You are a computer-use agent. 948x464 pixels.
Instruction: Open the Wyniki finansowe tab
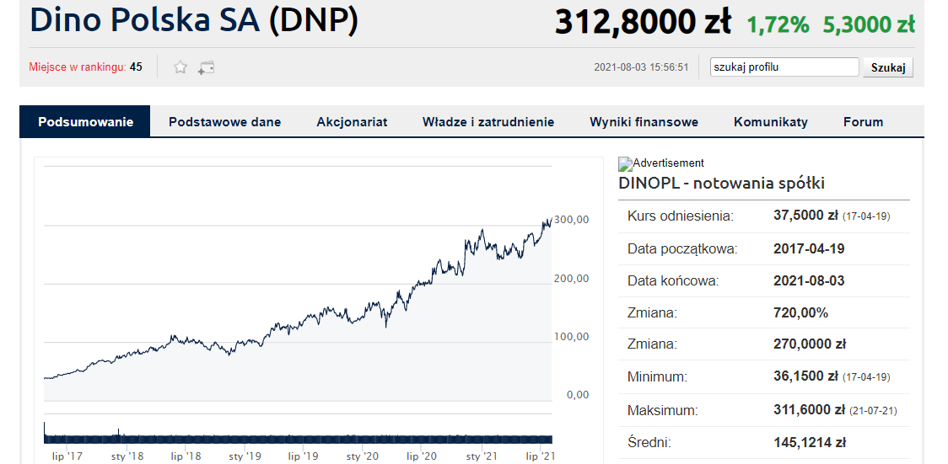pyautogui.click(x=644, y=122)
